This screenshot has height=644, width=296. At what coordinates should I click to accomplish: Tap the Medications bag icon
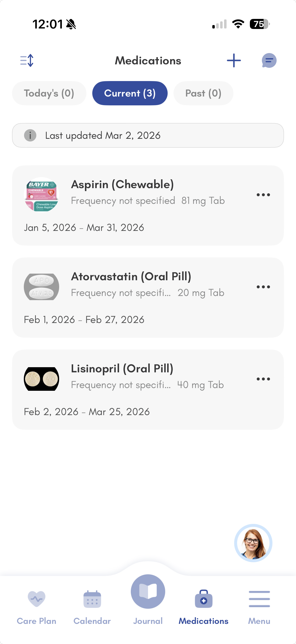(x=203, y=599)
